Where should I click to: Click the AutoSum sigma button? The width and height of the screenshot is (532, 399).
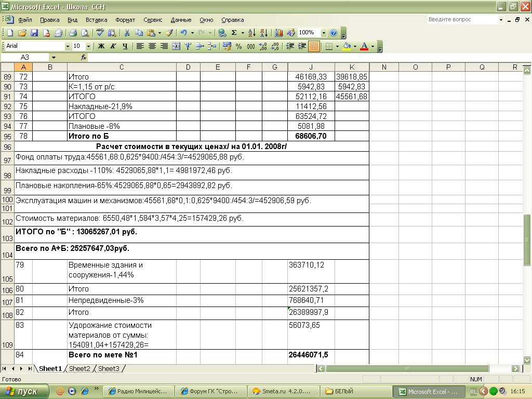click(x=234, y=33)
